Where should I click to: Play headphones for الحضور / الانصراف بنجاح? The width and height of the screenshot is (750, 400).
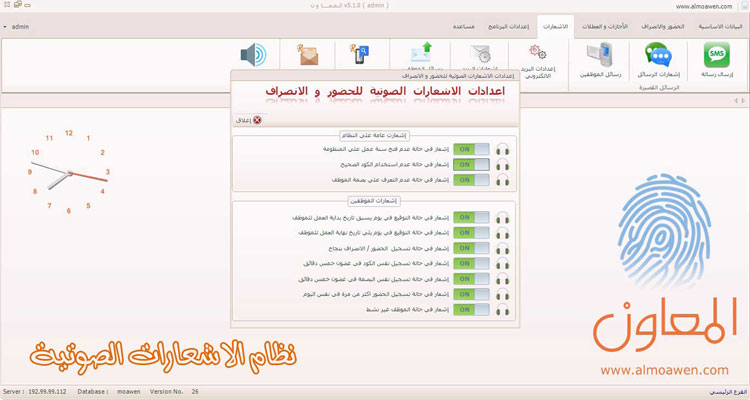502,248
